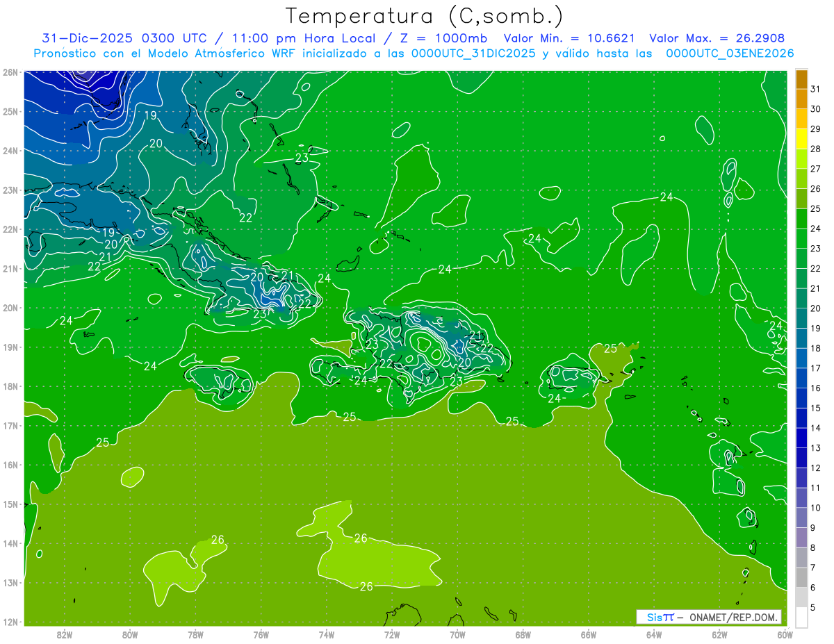
Task: Click the colorbar label '30'
Action: pyautogui.click(x=816, y=109)
